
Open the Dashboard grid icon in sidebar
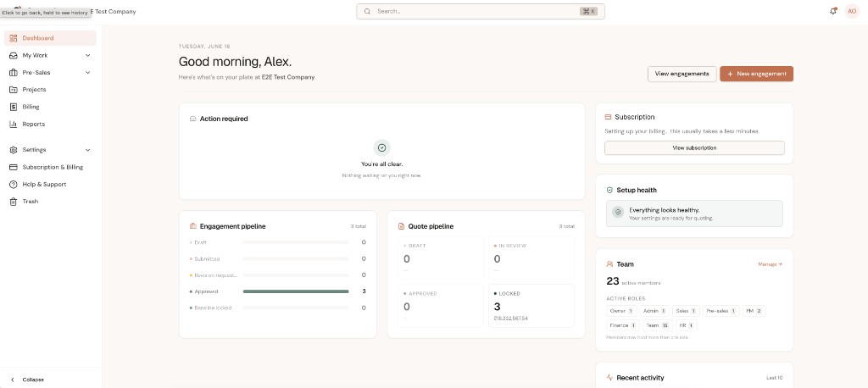[x=14, y=38]
